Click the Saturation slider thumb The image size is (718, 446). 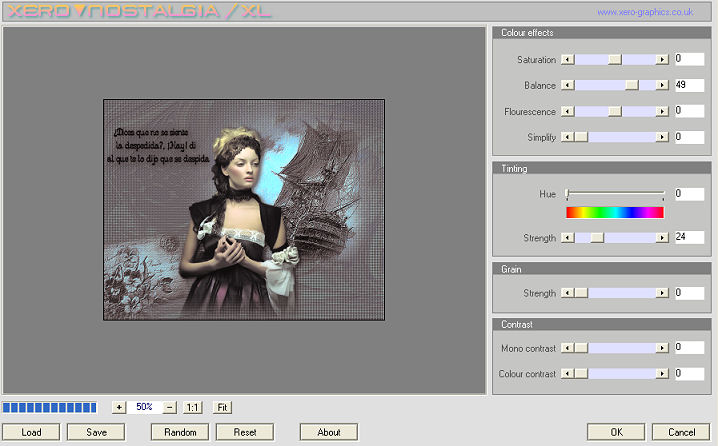coord(615,60)
